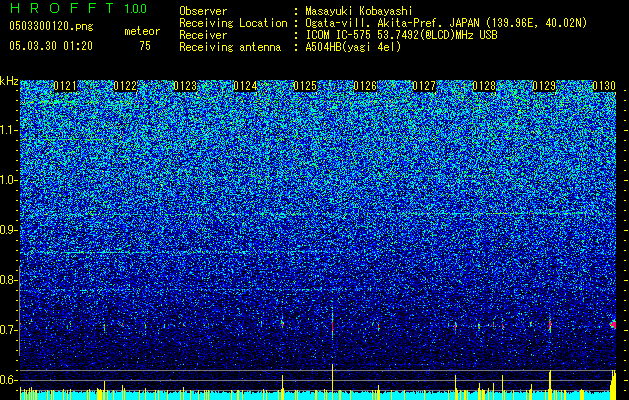Viewport: 629px width, 400px height.
Task: Click the 0.6 frequency axis label
Action: point(9,380)
